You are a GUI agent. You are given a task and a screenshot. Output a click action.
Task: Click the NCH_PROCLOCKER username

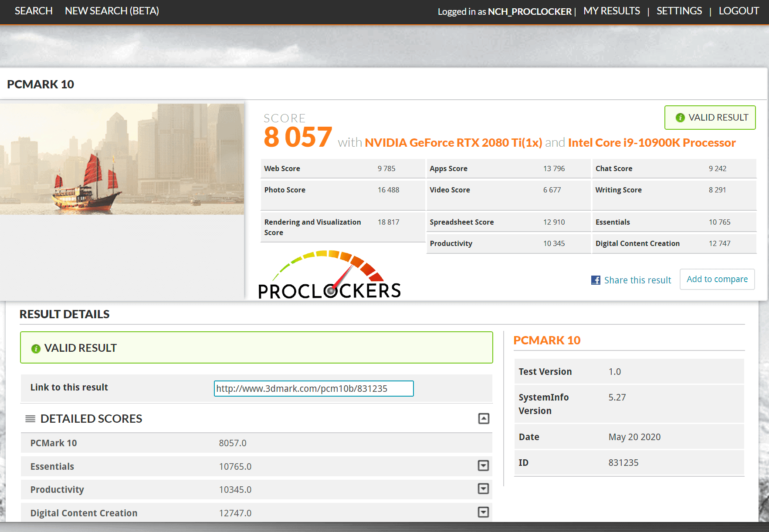[529, 12]
